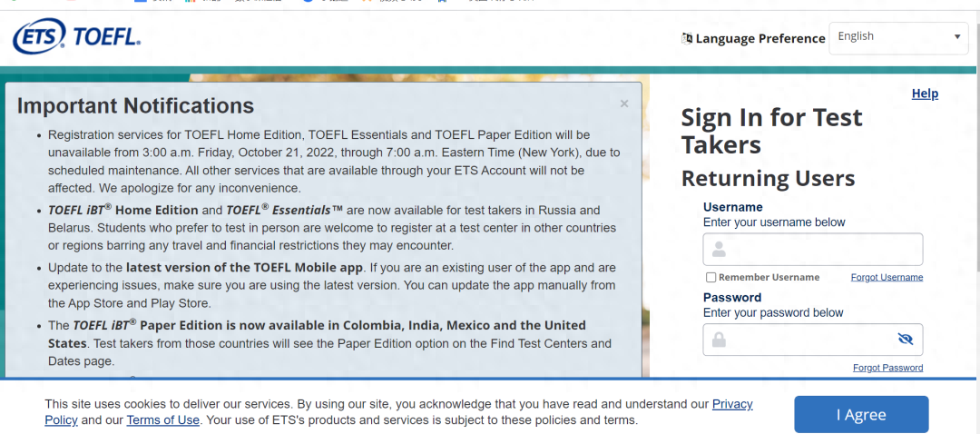Open the English language dropdown
980x434 pixels.
(898, 38)
